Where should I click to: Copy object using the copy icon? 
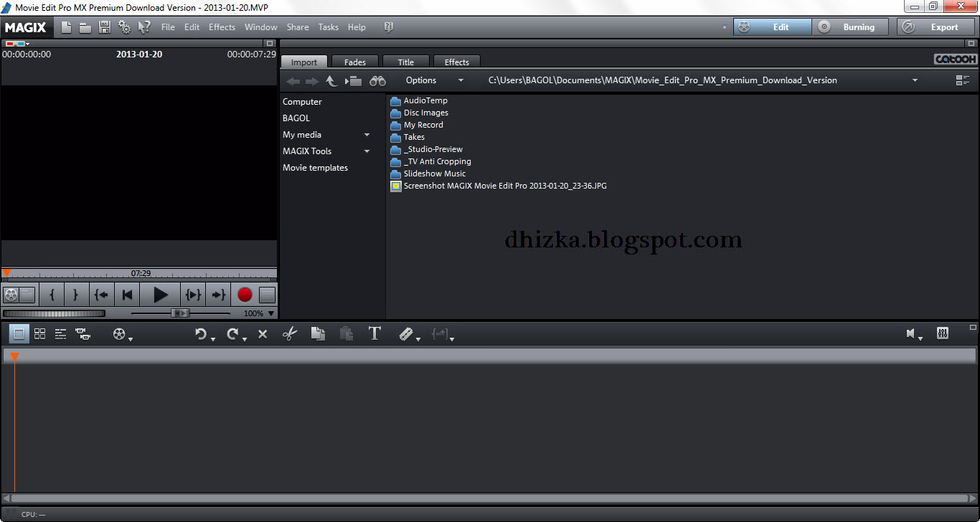point(319,333)
